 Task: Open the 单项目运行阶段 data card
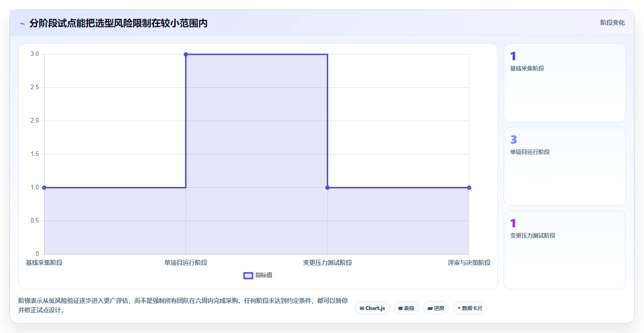565,166
